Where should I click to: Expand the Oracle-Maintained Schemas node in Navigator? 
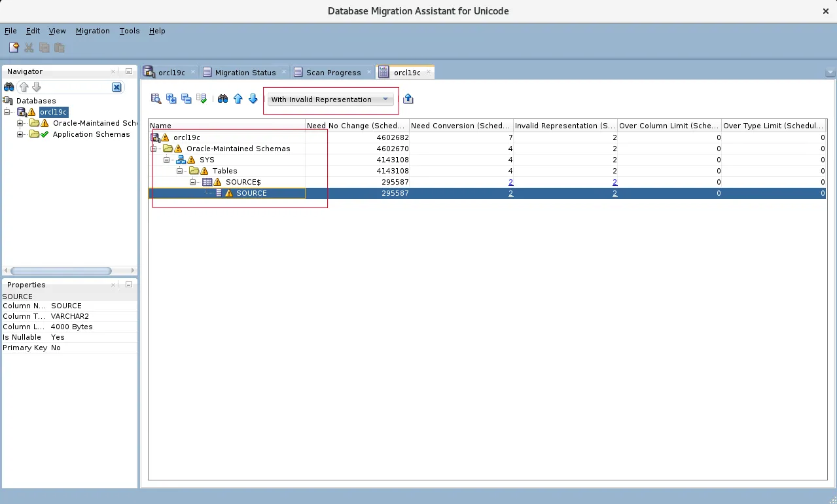20,123
